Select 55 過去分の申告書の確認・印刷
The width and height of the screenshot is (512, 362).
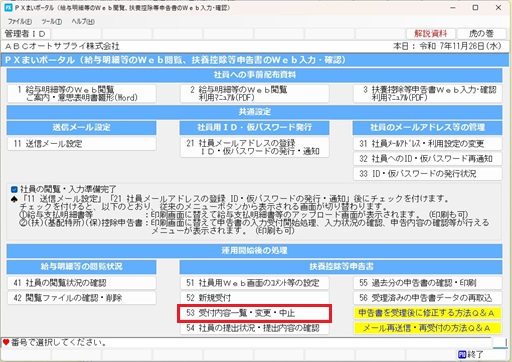428,283
